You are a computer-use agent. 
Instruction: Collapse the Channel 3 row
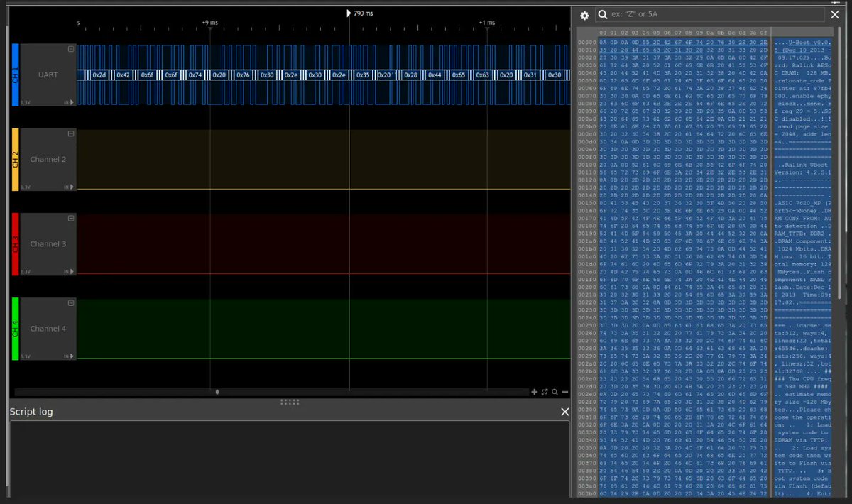[71, 219]
